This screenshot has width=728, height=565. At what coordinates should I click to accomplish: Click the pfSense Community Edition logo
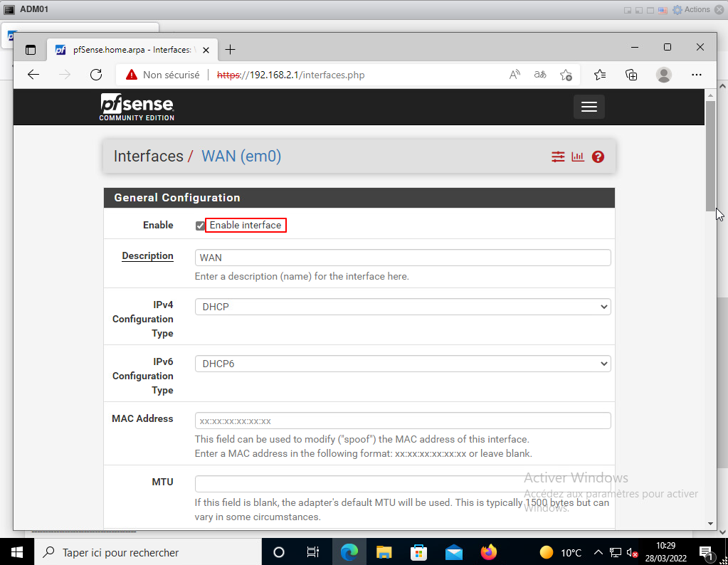[137, 107]
